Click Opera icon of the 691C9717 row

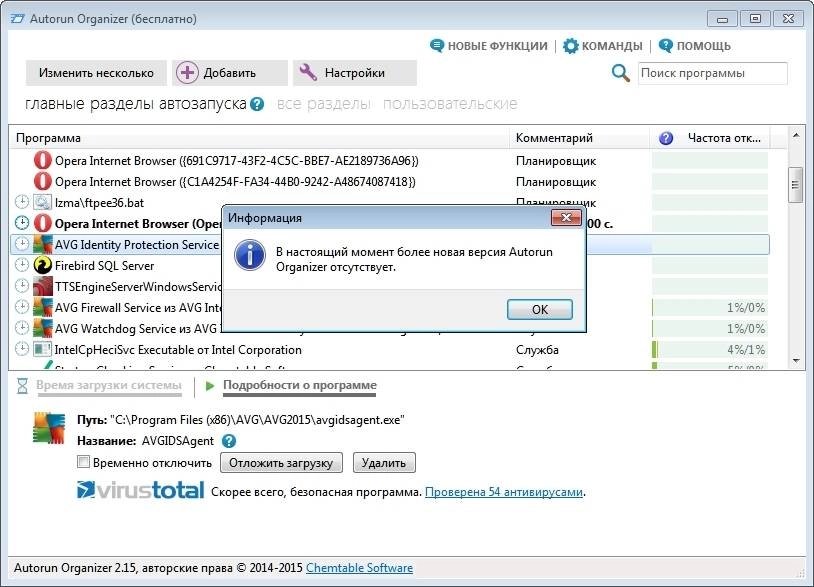point(43,160)
